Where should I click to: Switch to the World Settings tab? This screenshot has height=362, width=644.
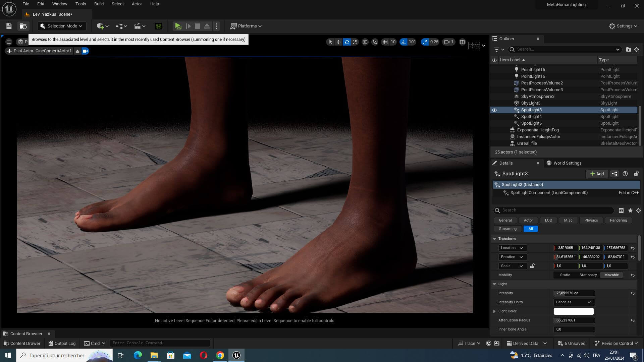point(567,163)
